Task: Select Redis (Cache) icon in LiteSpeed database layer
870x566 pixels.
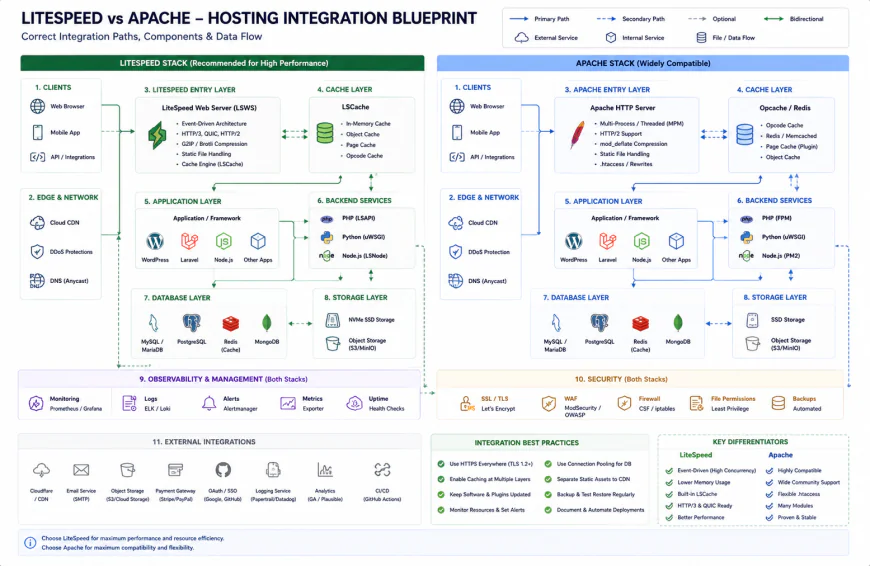Action: [x=230, y=323]
